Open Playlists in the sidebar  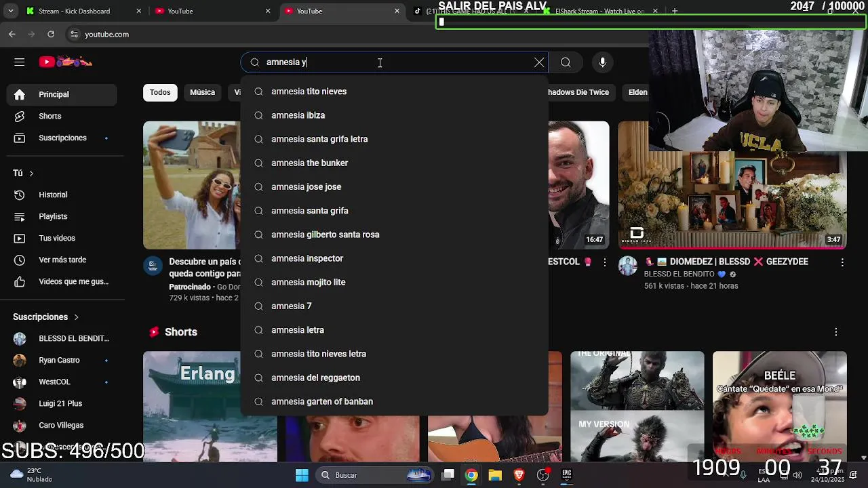62,216
